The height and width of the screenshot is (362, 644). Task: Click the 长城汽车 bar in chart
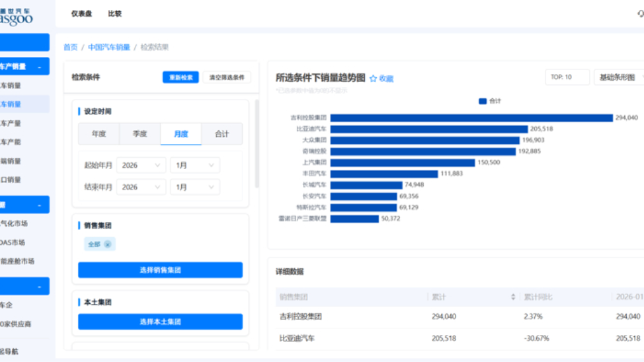pyautogui.click(x=366, y=185)
